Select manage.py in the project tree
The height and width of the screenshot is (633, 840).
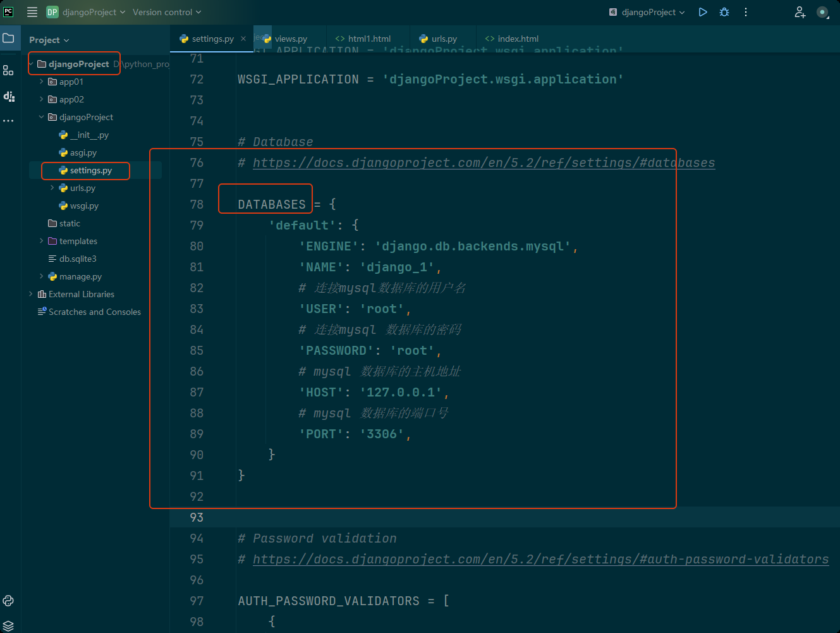coord(80,276)
